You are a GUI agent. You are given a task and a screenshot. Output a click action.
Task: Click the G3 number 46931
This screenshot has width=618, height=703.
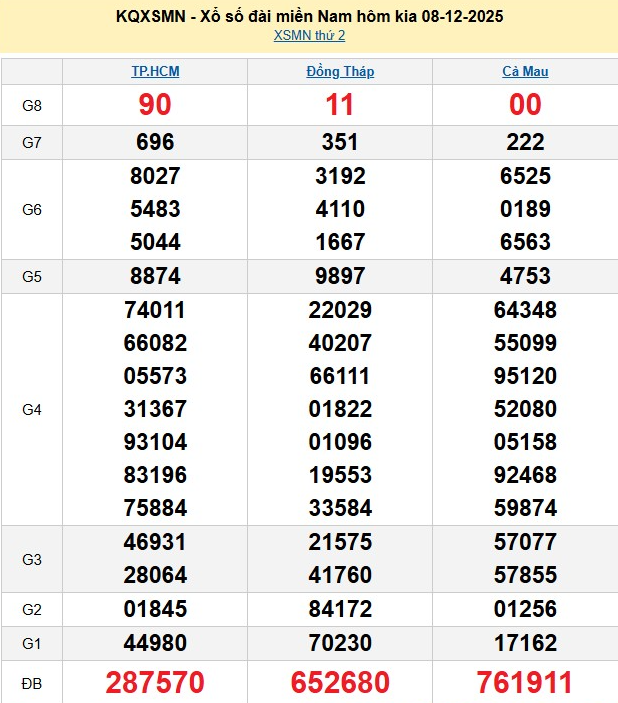(155, 542)
